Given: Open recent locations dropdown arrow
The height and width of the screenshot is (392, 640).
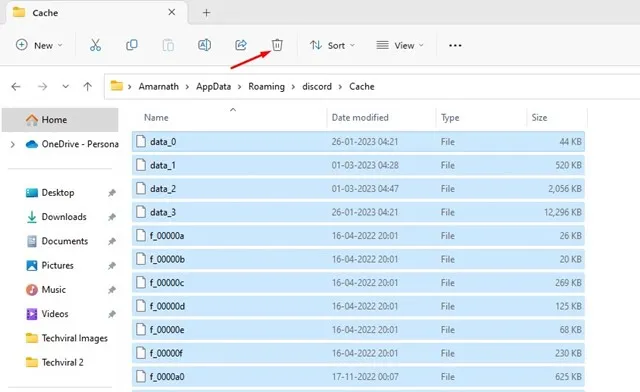Looking at the screenshot, I should point(65,87).
